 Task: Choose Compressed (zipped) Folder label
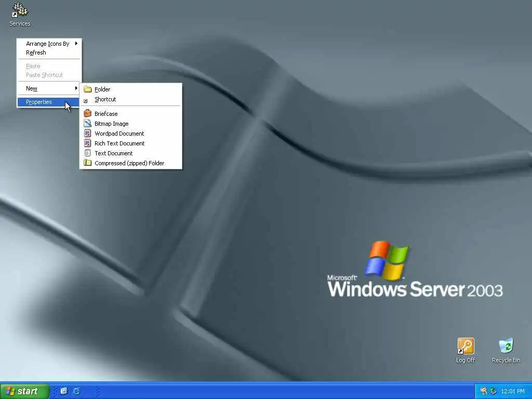coord(129,163)
